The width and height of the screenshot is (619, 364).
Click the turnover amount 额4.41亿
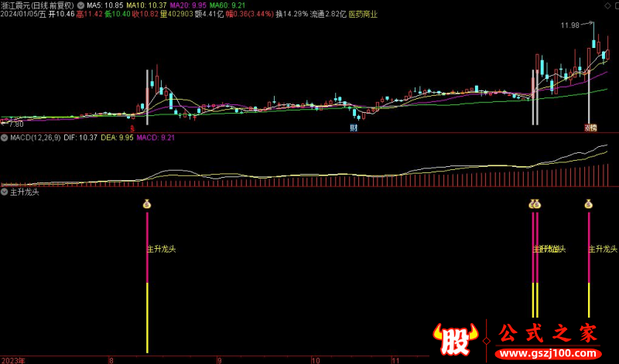(x=209, y=14)
